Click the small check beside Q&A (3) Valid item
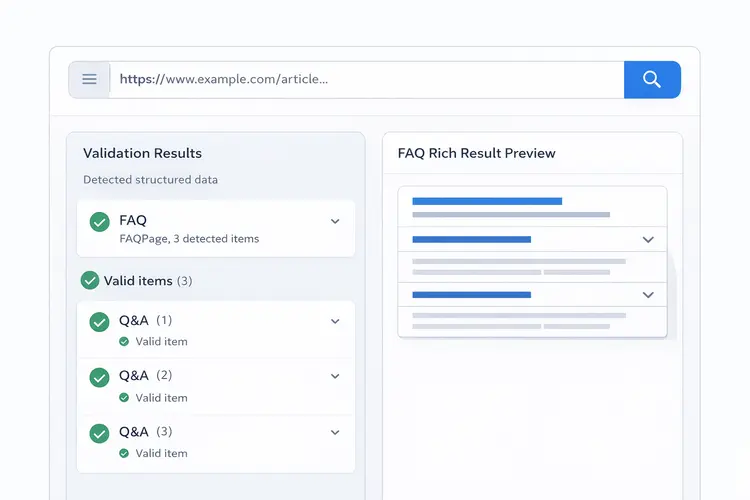Viewport: 750px width, 500px height. coord(124,453)
